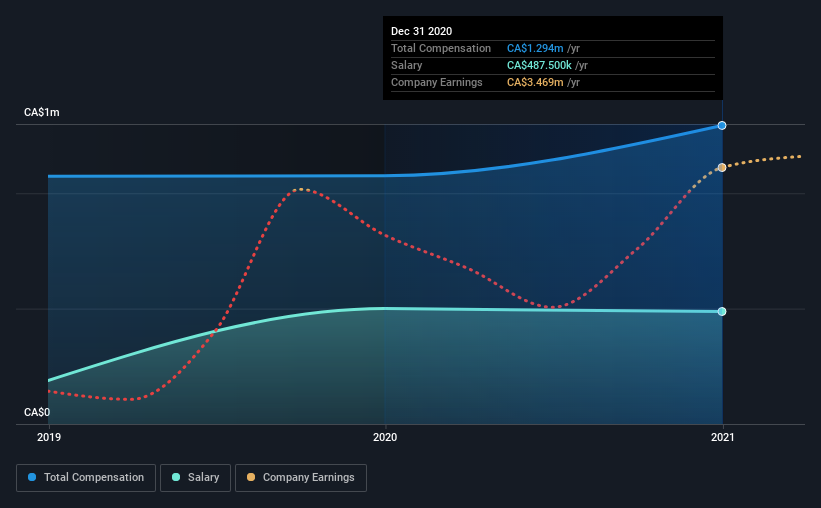Select the 2021 x-axis label
The width and height of the screenshot is (821, 508).
tap(723, 437)
